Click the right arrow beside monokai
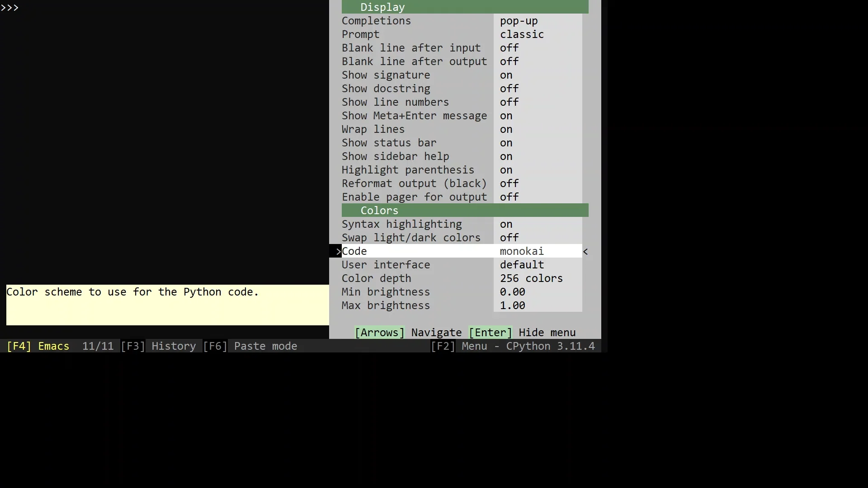 point(585,252)
